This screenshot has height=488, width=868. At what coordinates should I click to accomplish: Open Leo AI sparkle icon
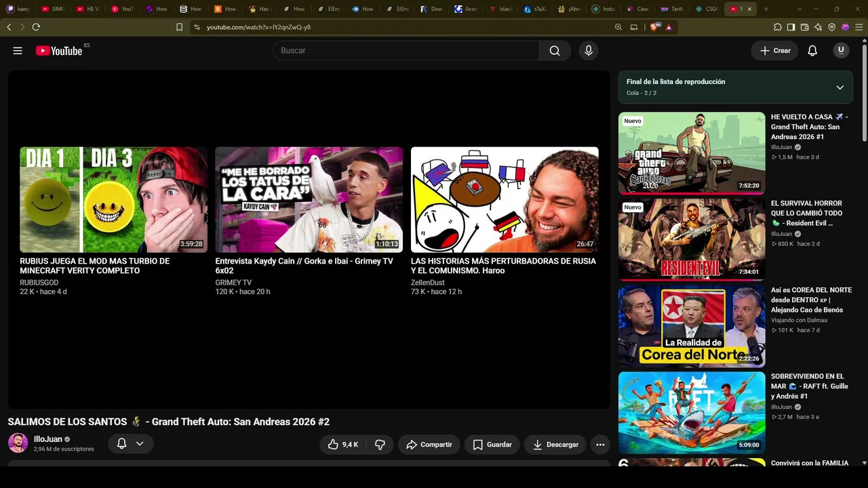coord(818,27)
